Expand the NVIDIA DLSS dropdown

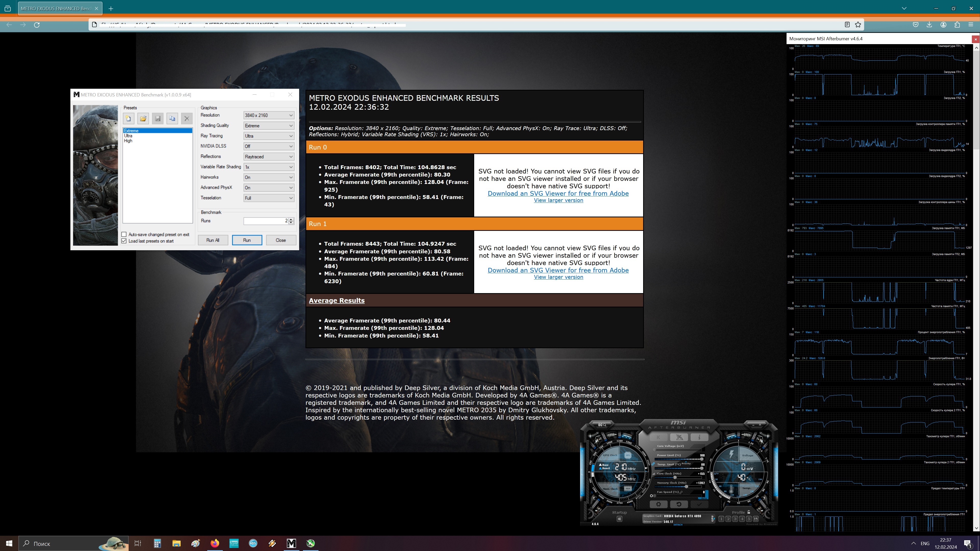268,146
